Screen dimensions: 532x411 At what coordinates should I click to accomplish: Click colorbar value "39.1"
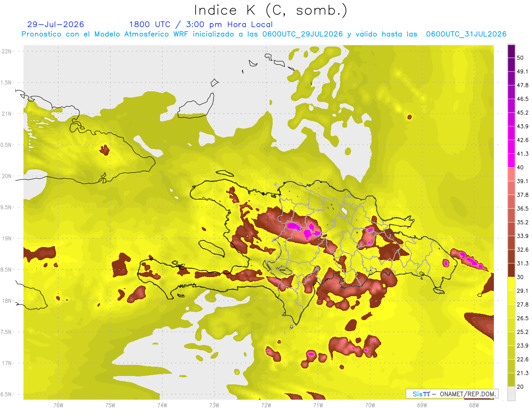pos(522,181)
